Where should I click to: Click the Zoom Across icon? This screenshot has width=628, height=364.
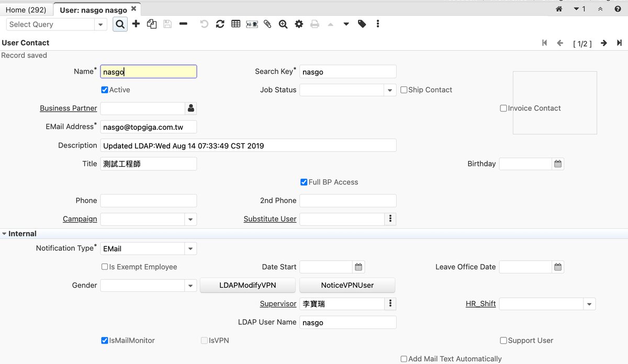(283, 24)
